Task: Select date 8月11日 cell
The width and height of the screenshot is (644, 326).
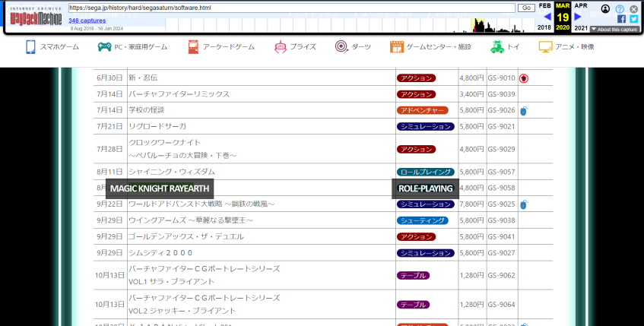Action: pos(109,172)
